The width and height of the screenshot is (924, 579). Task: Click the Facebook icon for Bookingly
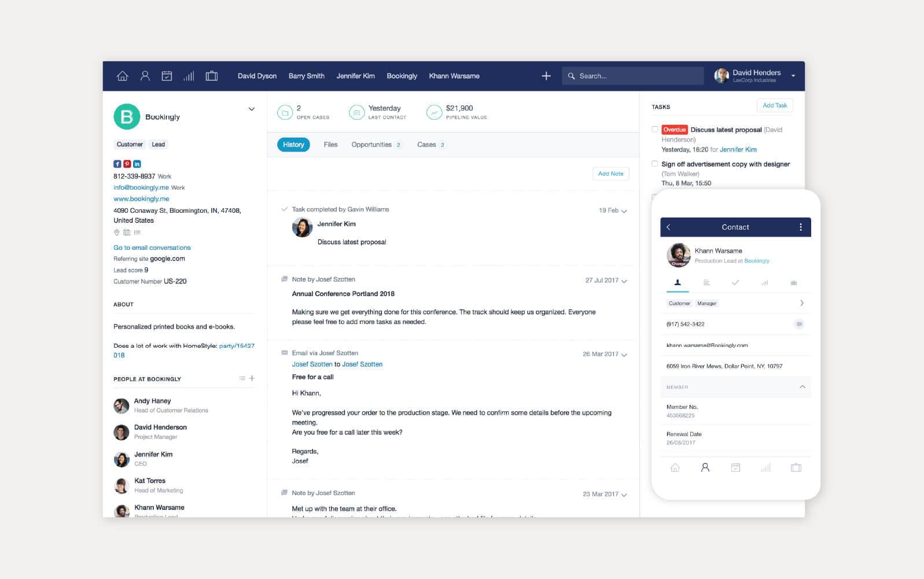tap(117, 164)
